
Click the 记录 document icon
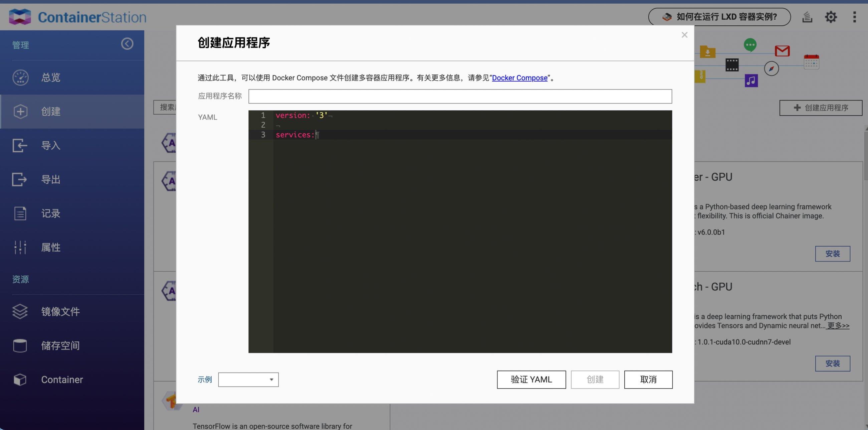coord(20,213)
